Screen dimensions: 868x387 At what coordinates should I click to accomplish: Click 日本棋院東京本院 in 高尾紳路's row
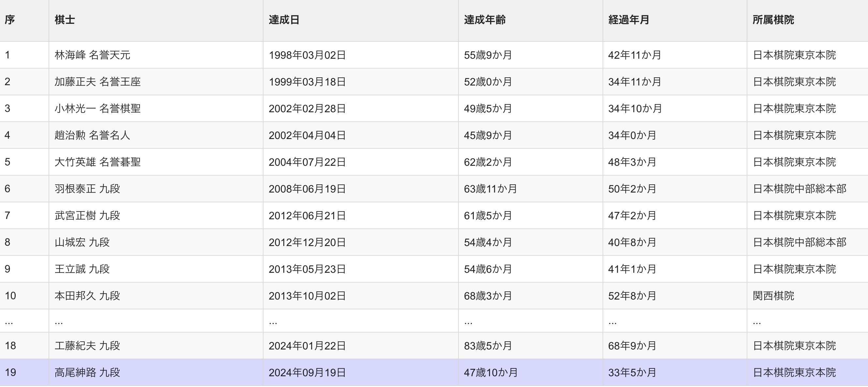794,373
